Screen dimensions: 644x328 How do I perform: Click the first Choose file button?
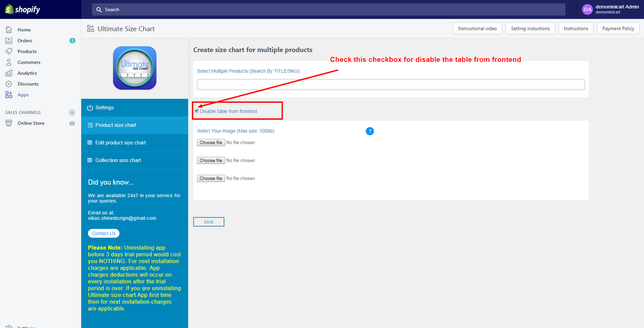click(x=211, y=143)
